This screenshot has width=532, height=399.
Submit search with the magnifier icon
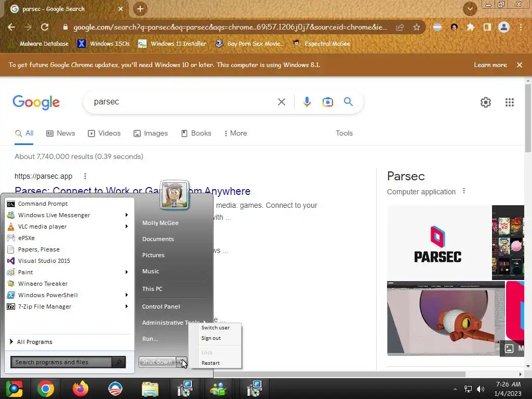[x=348, y=101]
